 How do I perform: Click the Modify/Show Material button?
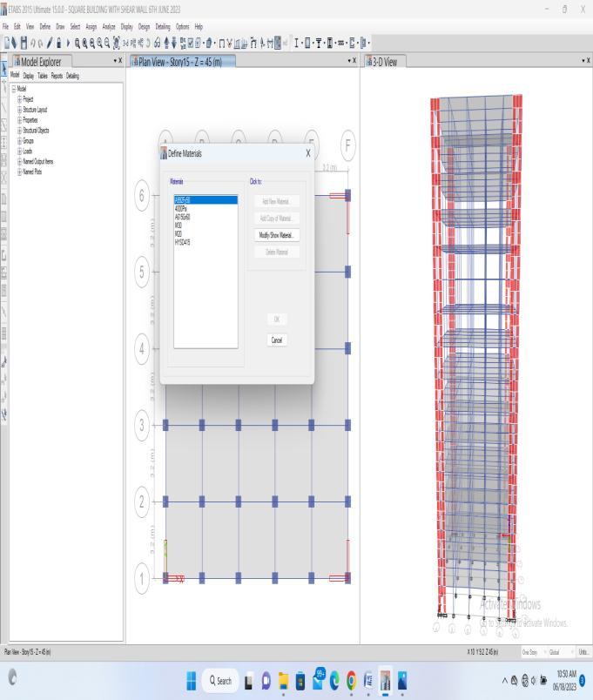pyautogui.click(x=277, y=235)
